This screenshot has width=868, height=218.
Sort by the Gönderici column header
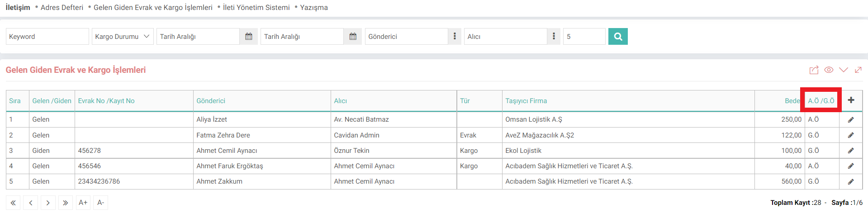(211, 101)
